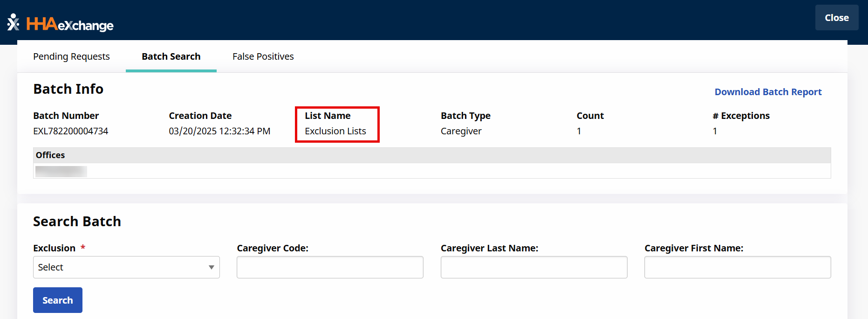Click the Exclusion Lists list name value
The width and height of the screenshot is (868, 319).
(x=335, y=131)
